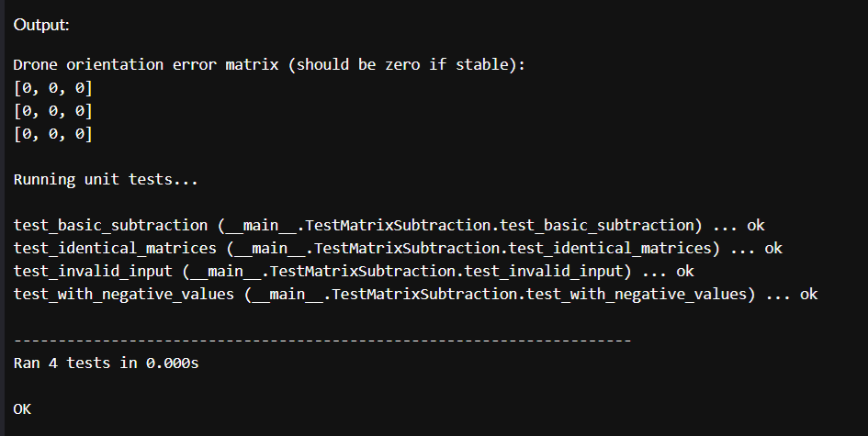Image resolution: width=868 pixels, height=436 pixels.
Task: Select the middle row of the zero matrix
Action: (x=53, y=111)
